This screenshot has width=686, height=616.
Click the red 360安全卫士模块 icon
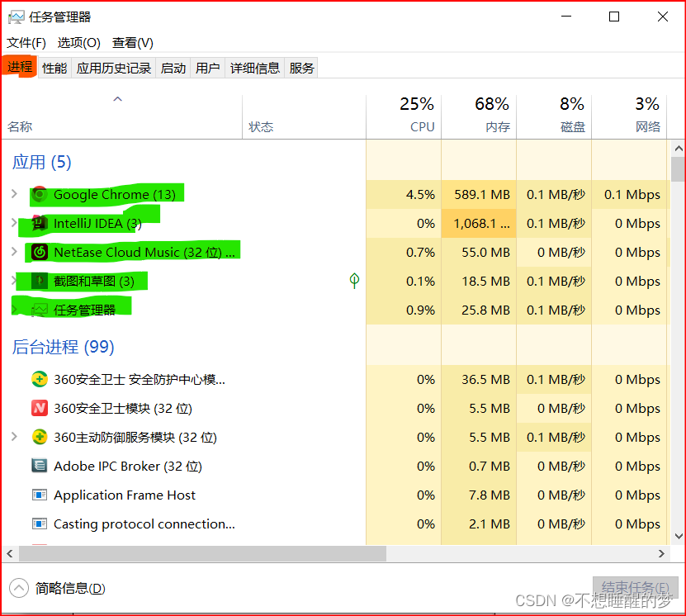click(40, 408)
